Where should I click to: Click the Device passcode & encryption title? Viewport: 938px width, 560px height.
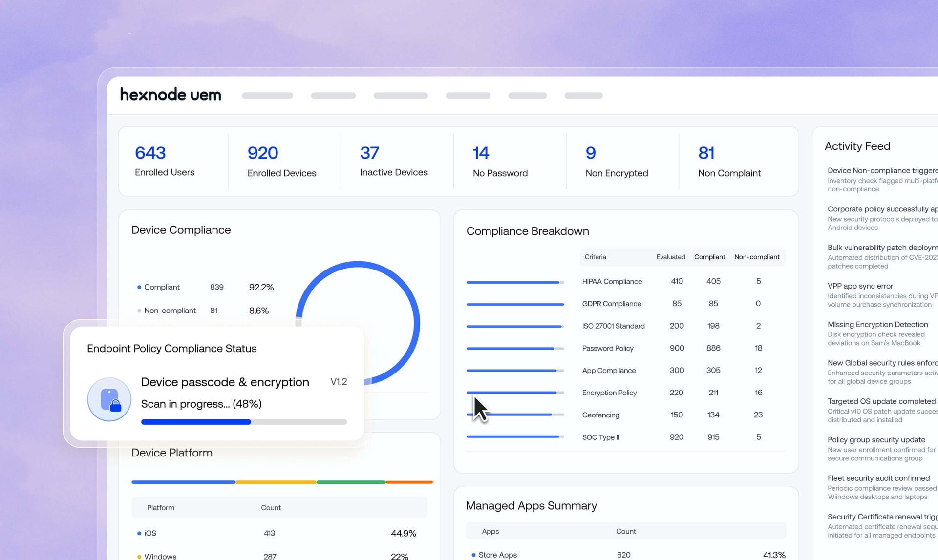click(225, 382)
